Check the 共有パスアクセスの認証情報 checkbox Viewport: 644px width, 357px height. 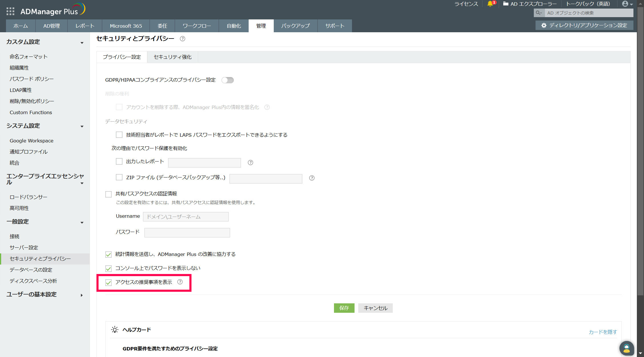pos(108,194)
